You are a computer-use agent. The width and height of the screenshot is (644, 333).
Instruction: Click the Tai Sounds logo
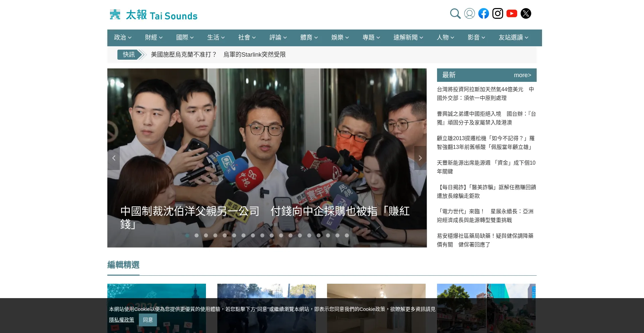tap(154, 15)
